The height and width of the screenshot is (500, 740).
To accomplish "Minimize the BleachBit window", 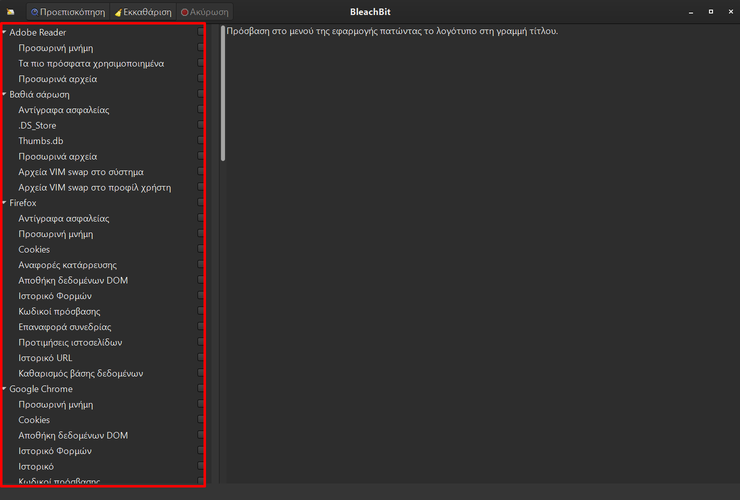I will (691, 12).
